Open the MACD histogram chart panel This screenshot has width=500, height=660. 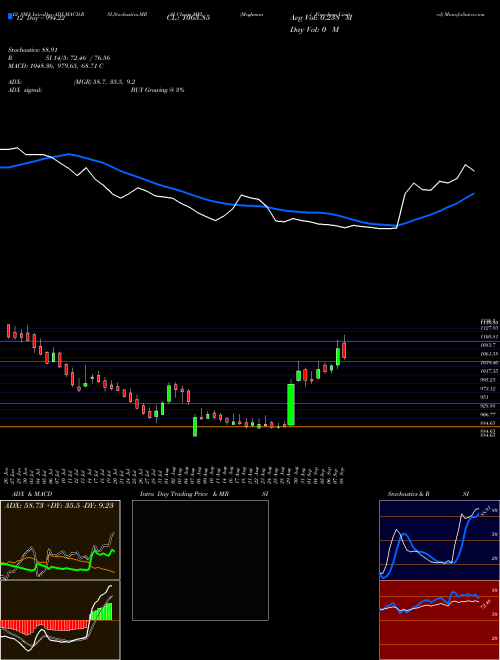coord(60,620)
